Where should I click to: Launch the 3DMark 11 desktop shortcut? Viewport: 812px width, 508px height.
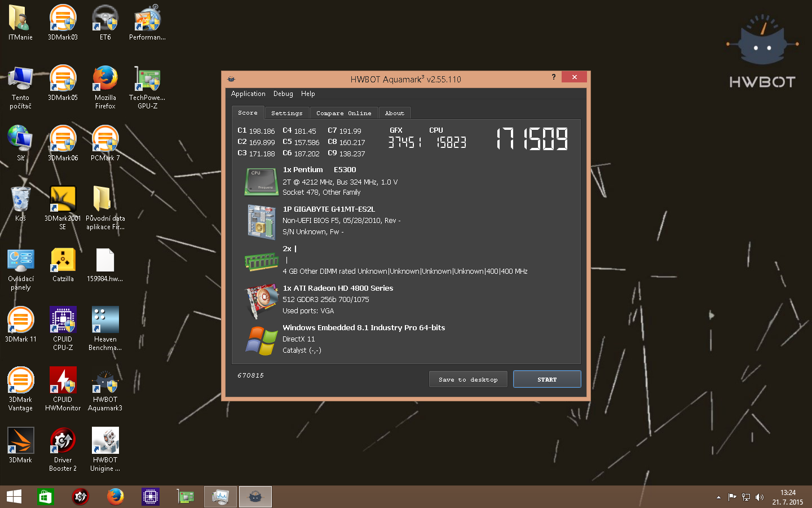[20, 325]
